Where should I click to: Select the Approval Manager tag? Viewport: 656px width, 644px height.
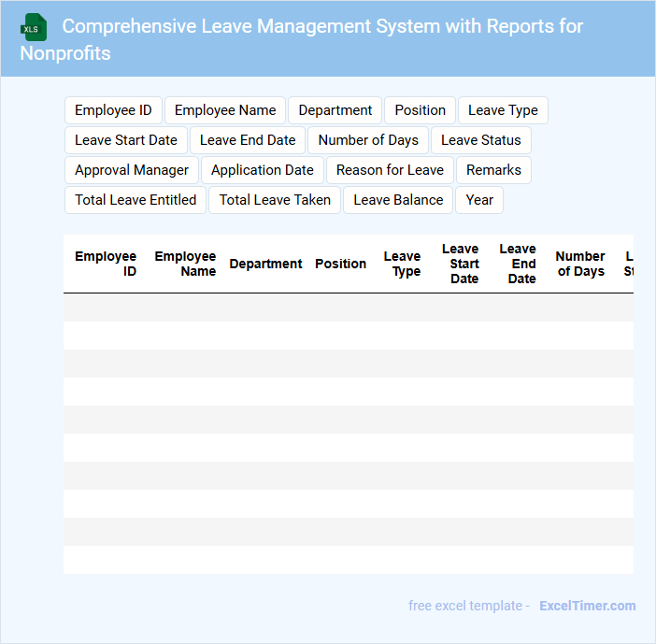coord(132,170)
